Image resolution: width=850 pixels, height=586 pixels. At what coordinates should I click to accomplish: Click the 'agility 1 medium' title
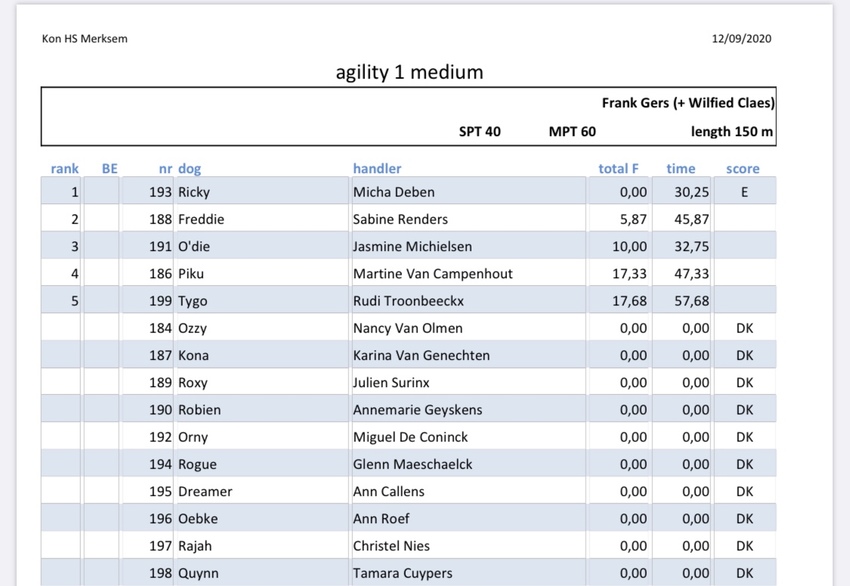(409, 72)
